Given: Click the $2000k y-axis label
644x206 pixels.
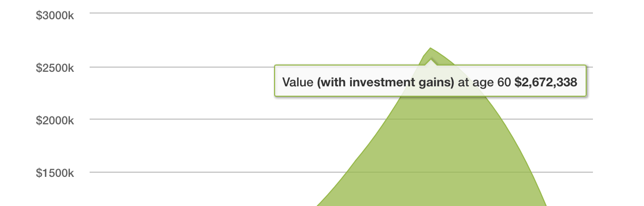Looking at the screenshot, I should (55, 121).
